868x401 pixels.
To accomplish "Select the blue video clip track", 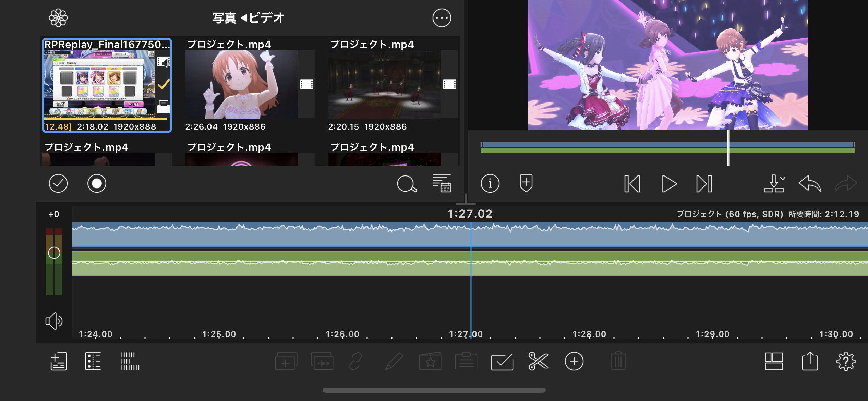I will tap(470, 234).
